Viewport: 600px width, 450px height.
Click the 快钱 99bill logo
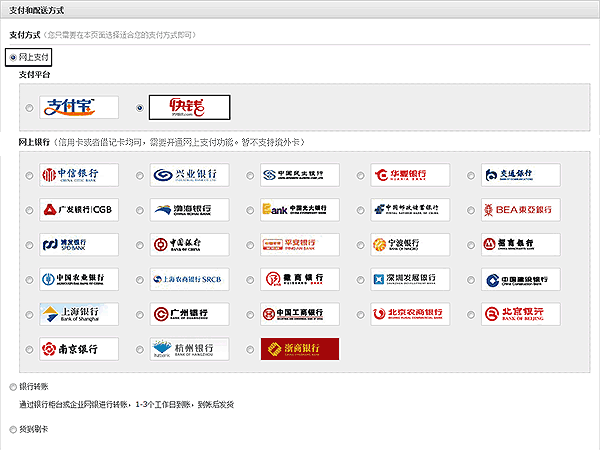(x=189, y=107)
